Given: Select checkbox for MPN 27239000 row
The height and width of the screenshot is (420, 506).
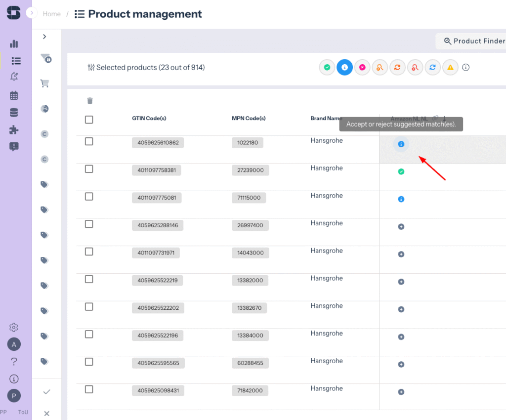Looking at the screenshot, I should (89, 169).
